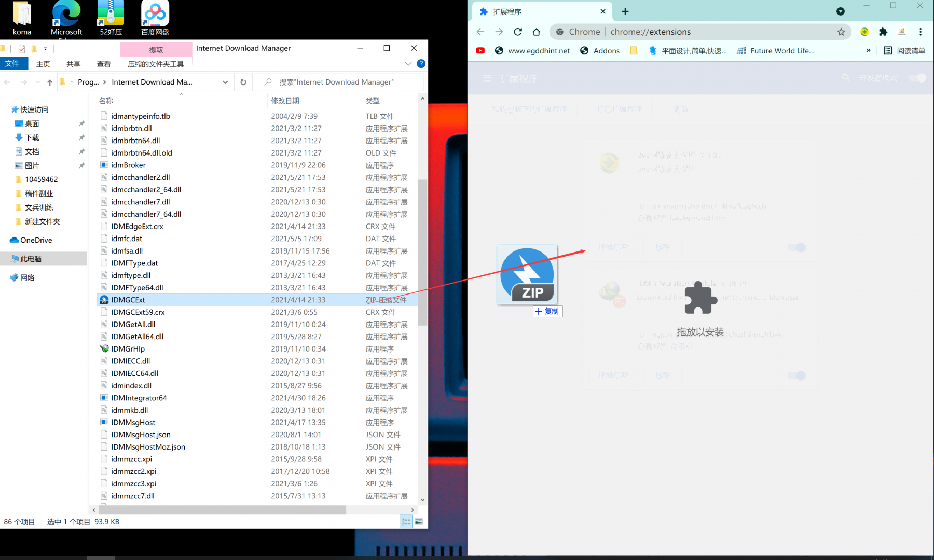The image size is (934, 560).
Task: Open Explorer help question mark icon
Action: pos(421,64)
